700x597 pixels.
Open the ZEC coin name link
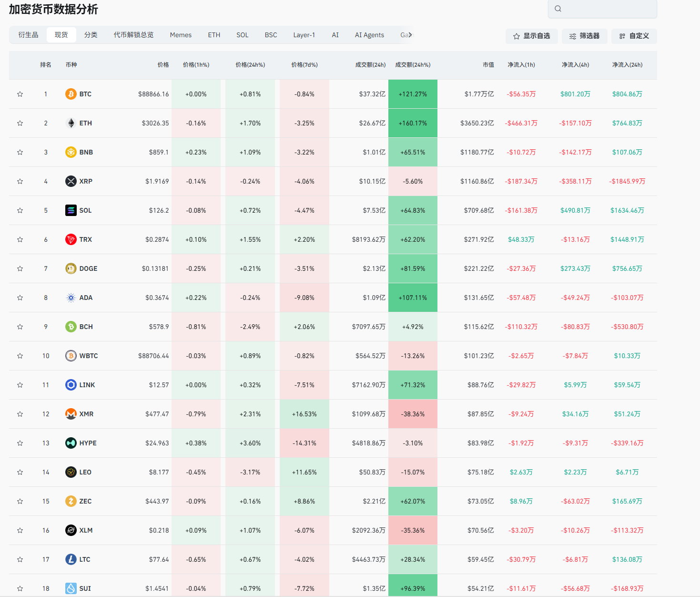click(85, 501)
